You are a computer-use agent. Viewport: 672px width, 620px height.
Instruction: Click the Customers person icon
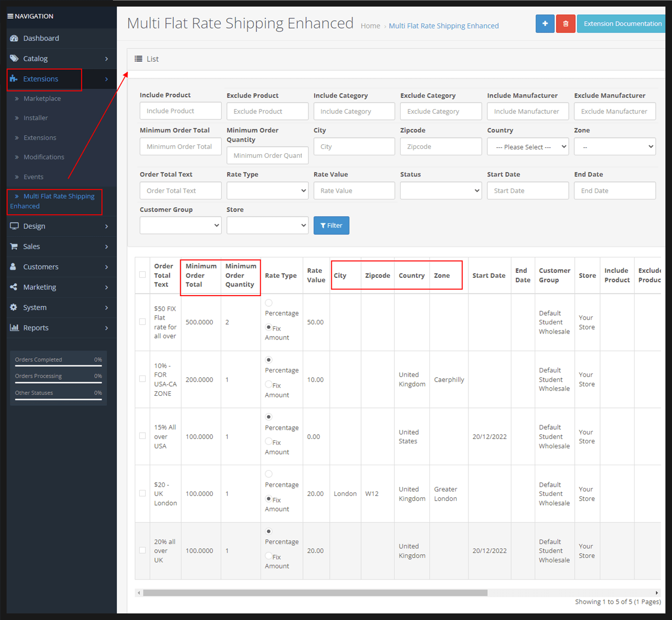(14, 267)
